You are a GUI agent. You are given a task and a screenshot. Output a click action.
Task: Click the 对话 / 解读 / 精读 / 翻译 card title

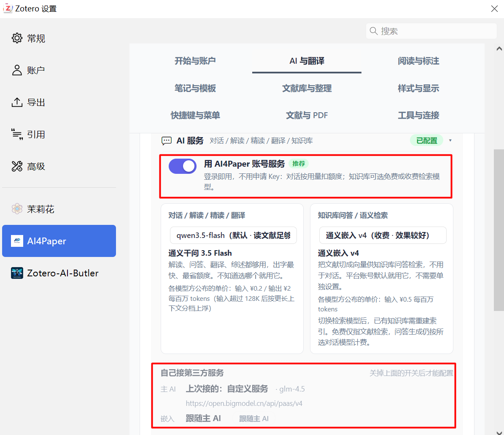click(206, 215)
